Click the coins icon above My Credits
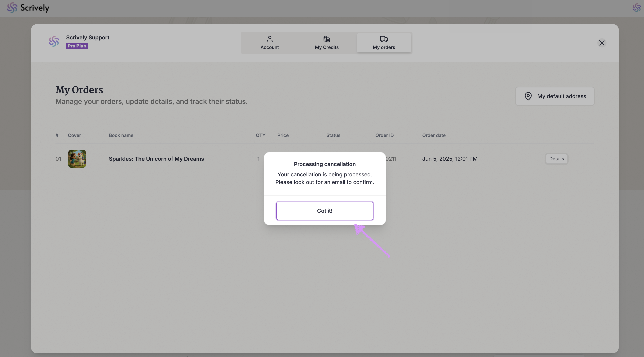The width and height of the screenshot is (644, 357). [327, 39]
